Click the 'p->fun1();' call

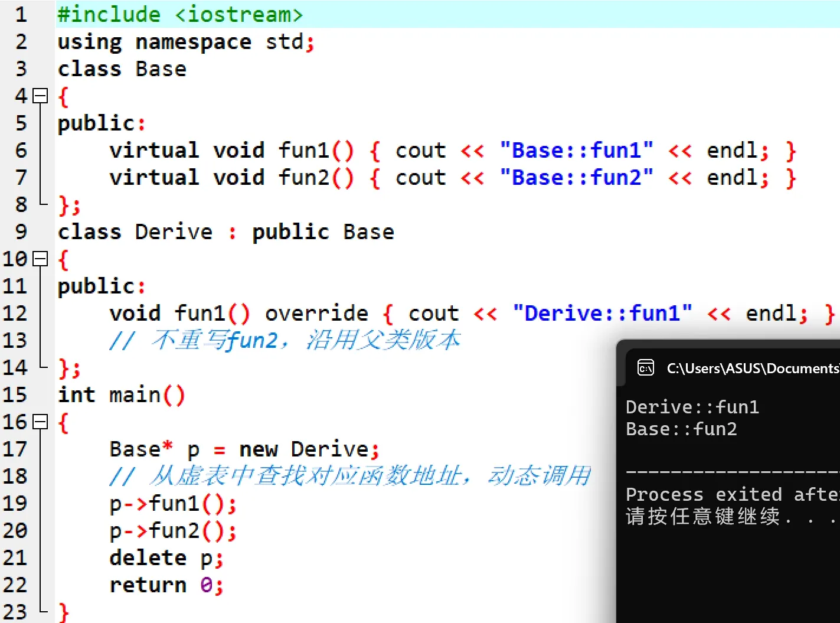pos(173,504)
